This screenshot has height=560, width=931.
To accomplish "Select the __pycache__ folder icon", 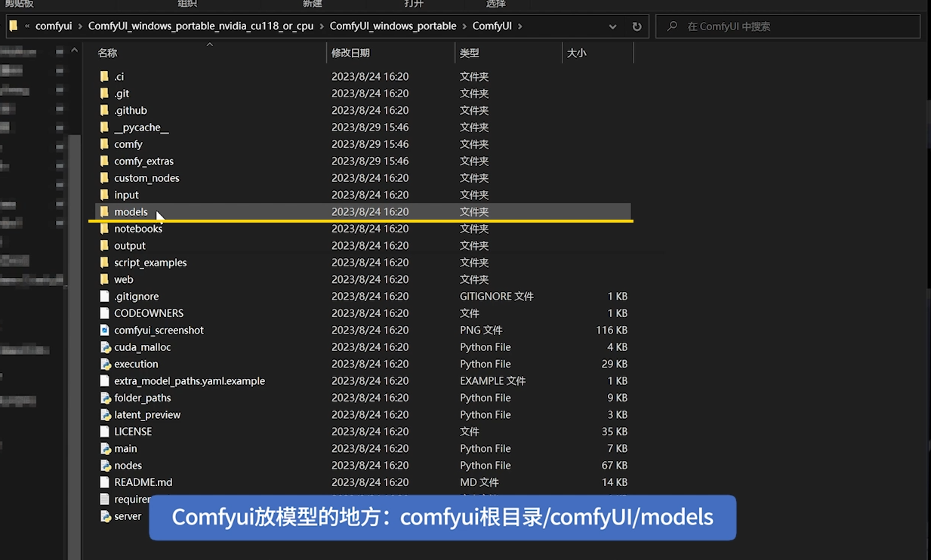I will [104, 128].
